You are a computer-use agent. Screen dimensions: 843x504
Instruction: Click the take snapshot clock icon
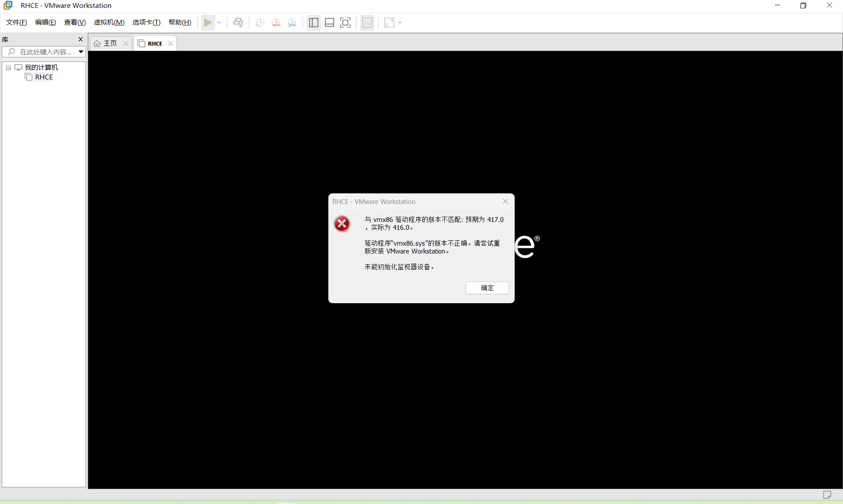[x=259, y=22]
